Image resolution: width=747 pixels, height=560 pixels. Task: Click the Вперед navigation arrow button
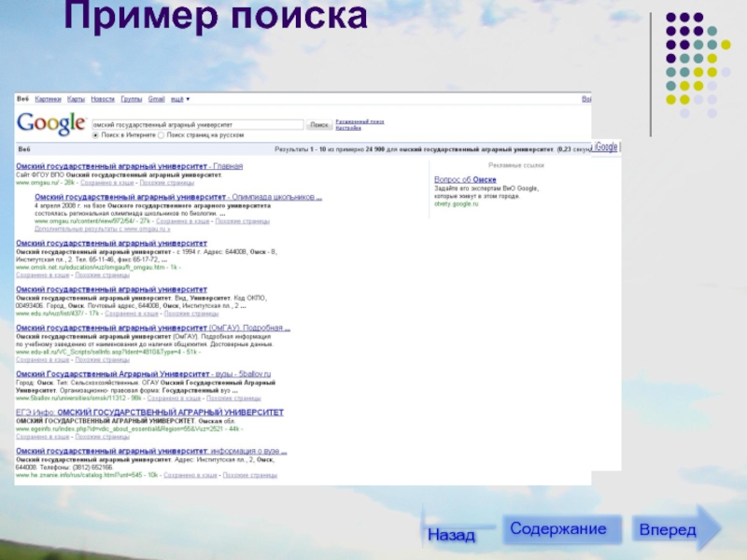click(670, 529)
